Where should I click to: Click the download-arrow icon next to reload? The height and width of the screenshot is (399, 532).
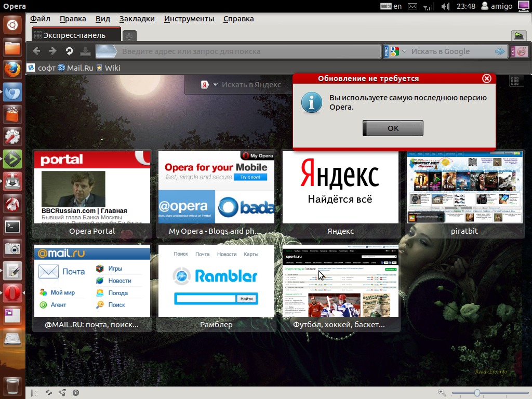tap(85, 51)
